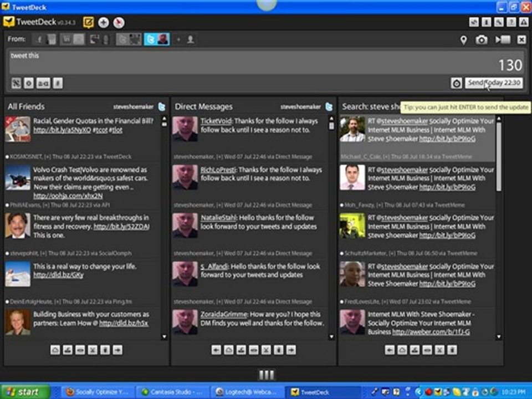532x399 pixels.
Task: Expand the [+] next to stevepohlit
Action: click(43, 253)
